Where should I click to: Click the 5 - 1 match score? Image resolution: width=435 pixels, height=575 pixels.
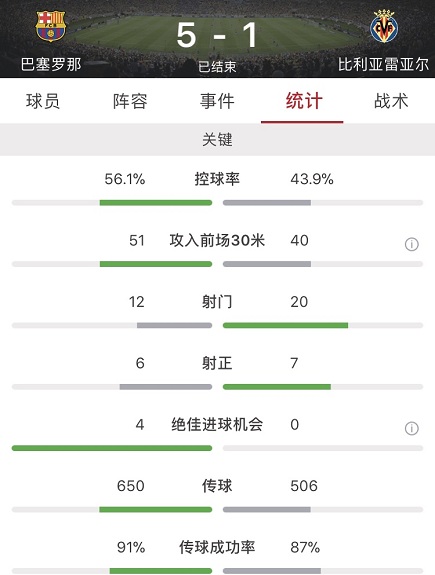point(217,36)
